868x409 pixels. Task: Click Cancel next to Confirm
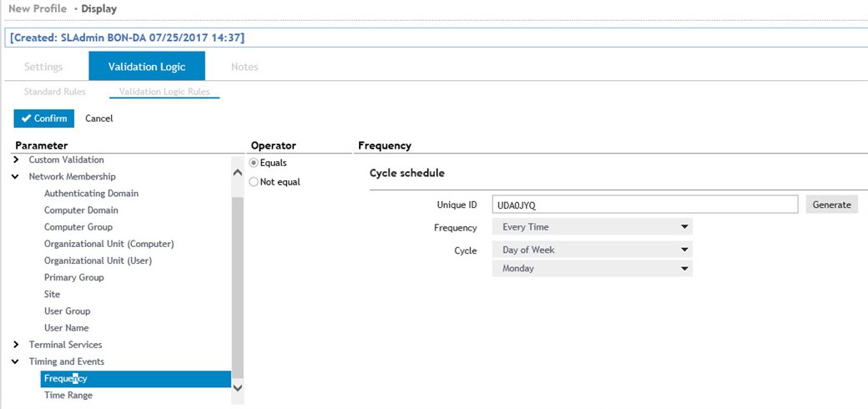pos(99,118)
